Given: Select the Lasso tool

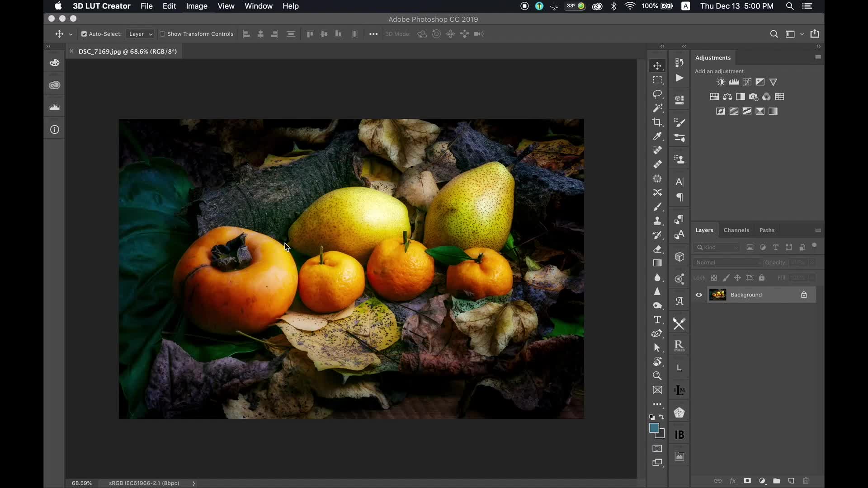Looking at the screenshot, I should pos(658,94).
